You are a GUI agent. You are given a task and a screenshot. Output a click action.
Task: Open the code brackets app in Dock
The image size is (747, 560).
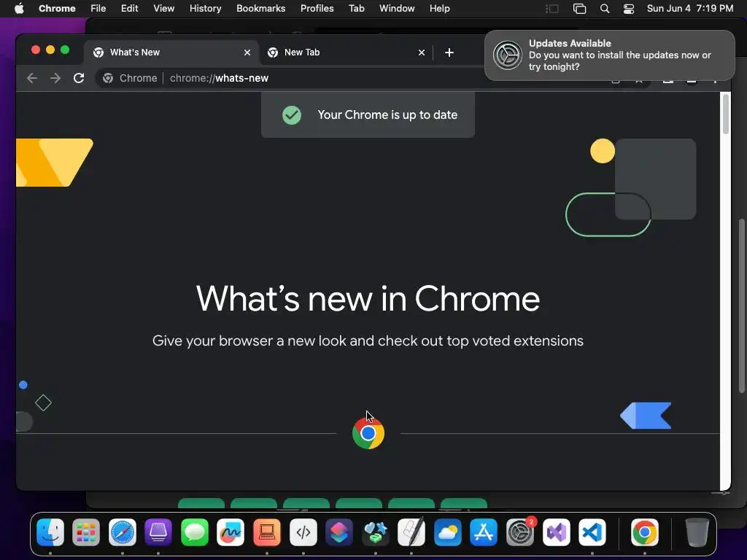[x=303, y=532]
